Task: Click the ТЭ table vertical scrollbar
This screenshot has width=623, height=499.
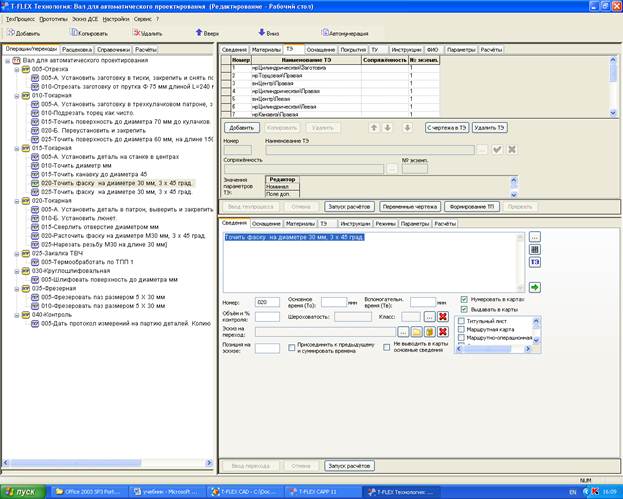Action: click(x=613, y=86)
